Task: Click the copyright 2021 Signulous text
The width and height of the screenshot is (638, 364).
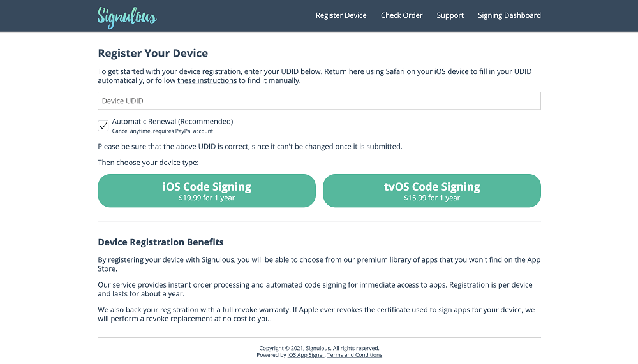Action: [319, 348]
